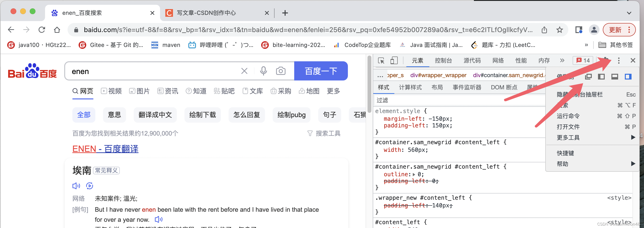Choose 运行命令 from the DevTools menu
644x228 pixels.
tap(592, 116)
